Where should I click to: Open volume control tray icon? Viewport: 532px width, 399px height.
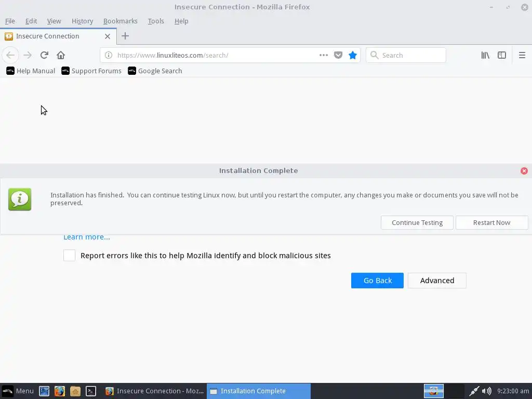(x=486, y=391)
